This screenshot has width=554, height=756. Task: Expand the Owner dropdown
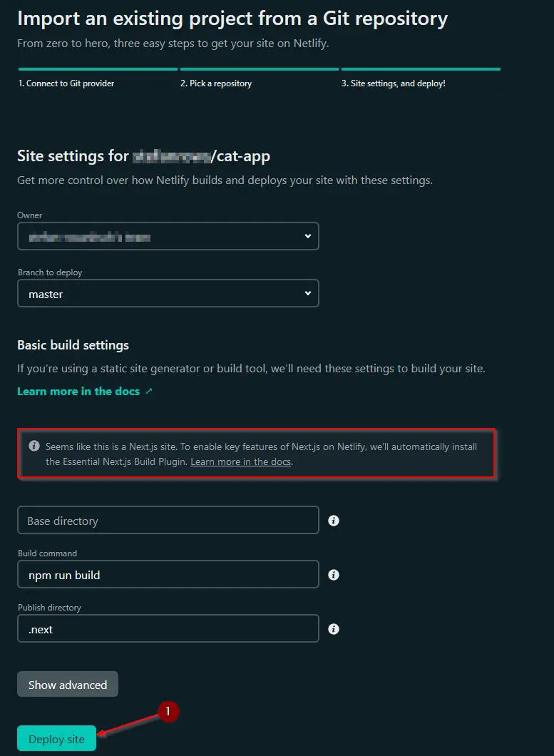(168, 236)
